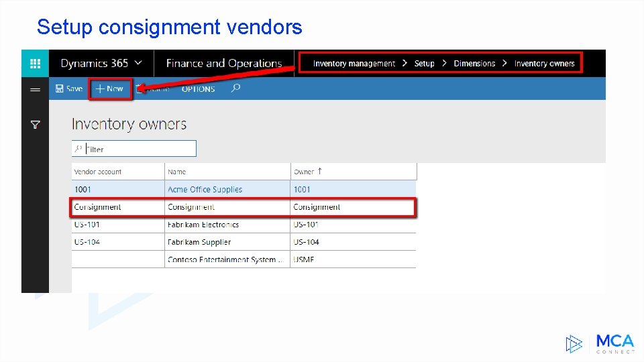Expand the Dynamics 365 dropdown chevron
The width and height of the screenshot is (644, 362).
[138, 63]
